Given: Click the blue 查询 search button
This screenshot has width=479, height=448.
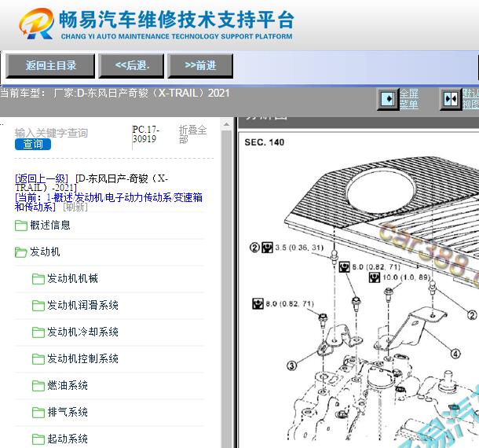Looking at the screenshot, I should click(33, 144).
